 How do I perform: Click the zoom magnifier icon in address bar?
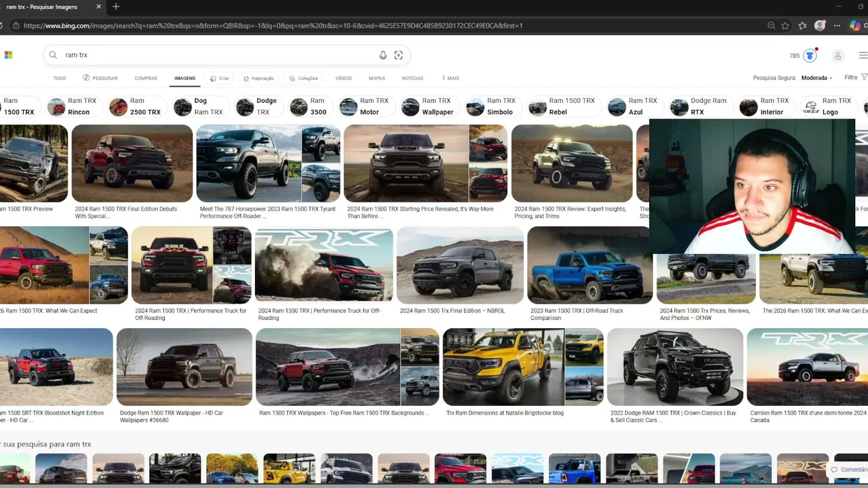tap(771, 26)
